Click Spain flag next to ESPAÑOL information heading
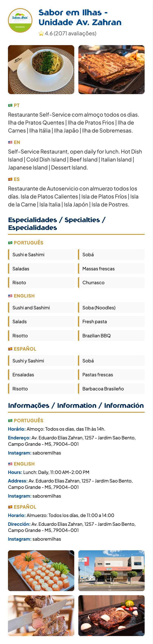Viewport: 153px width, 644px height. (10, 507)
